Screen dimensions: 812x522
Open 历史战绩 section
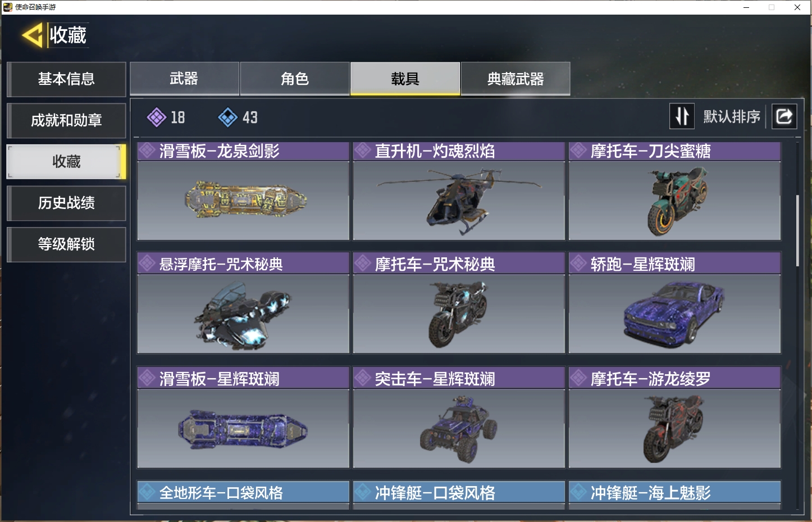click(66, 203)
